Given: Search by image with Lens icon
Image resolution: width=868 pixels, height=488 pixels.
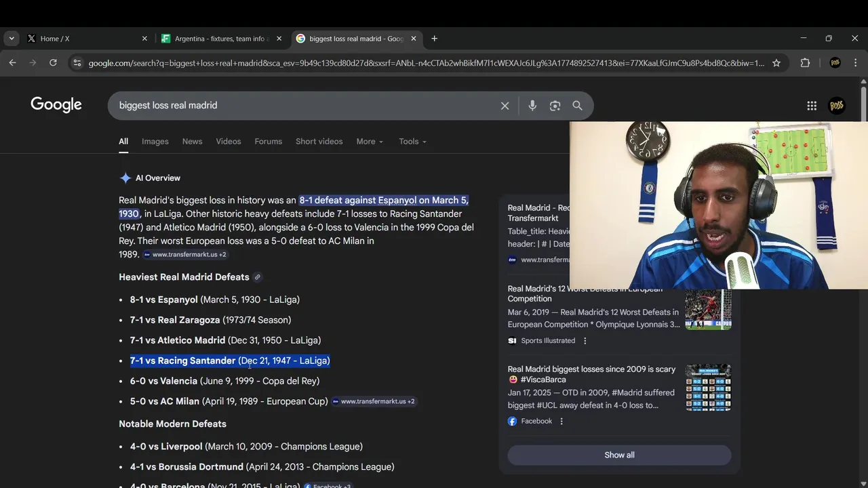Looking at the screenshot, I should pyautogui.click(x=555, y=106).
